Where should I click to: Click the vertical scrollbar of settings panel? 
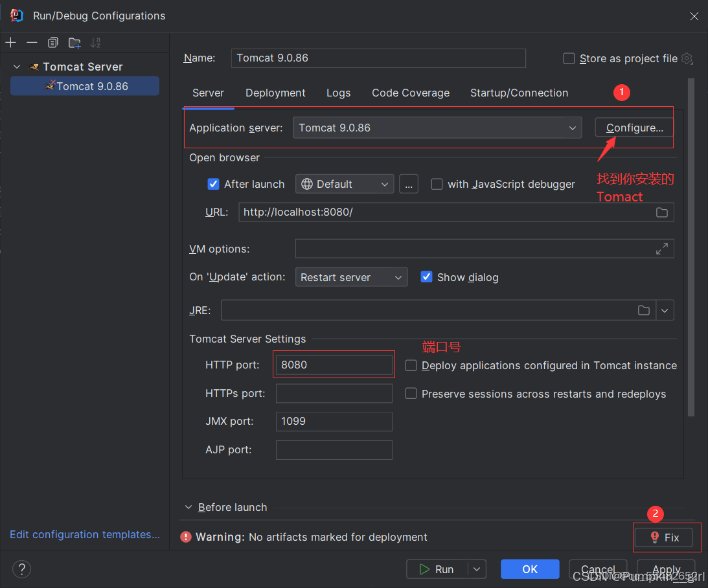pos(691,247)
